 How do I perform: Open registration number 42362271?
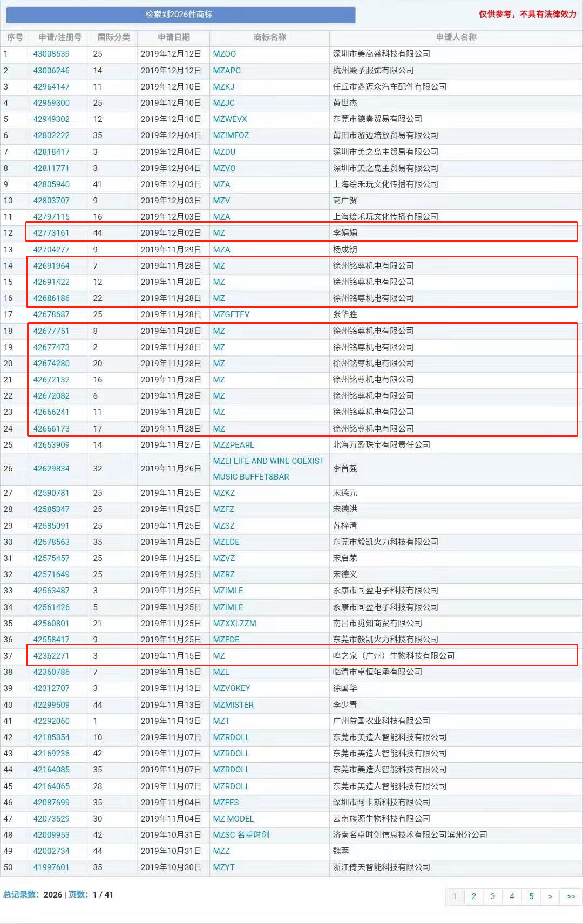(x=51, y=656)
